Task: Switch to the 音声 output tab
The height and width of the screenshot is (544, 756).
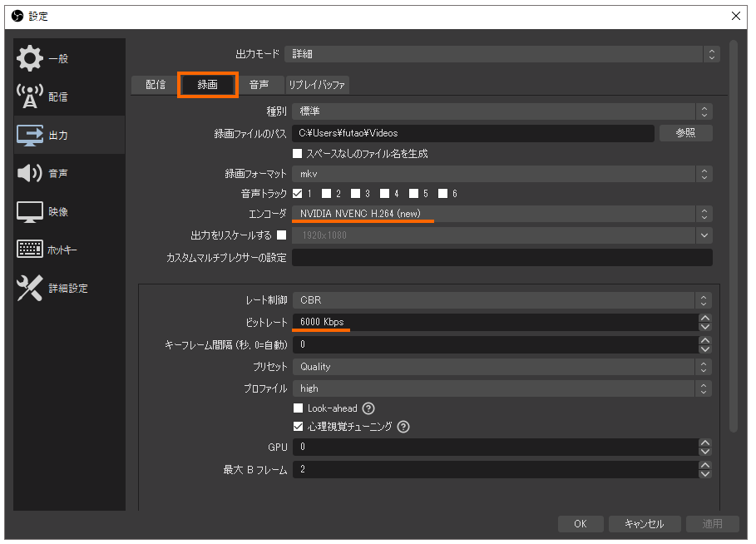Action: pos(260,84)
